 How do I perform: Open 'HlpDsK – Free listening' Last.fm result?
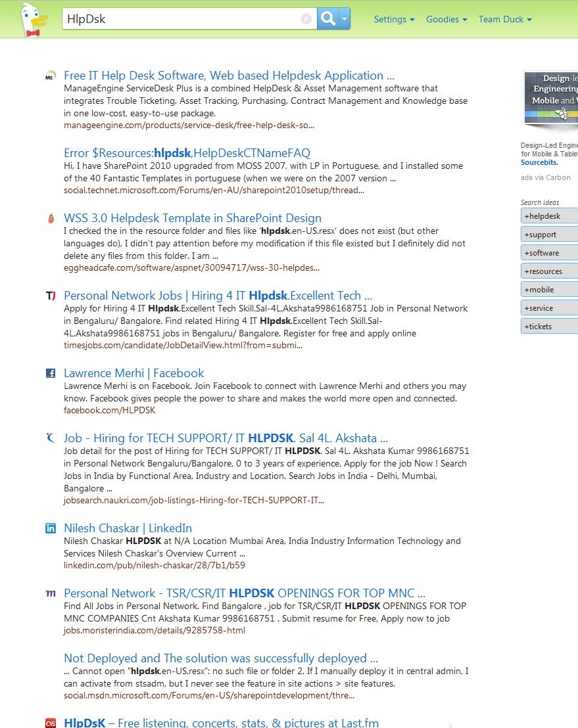coord(221,723)
